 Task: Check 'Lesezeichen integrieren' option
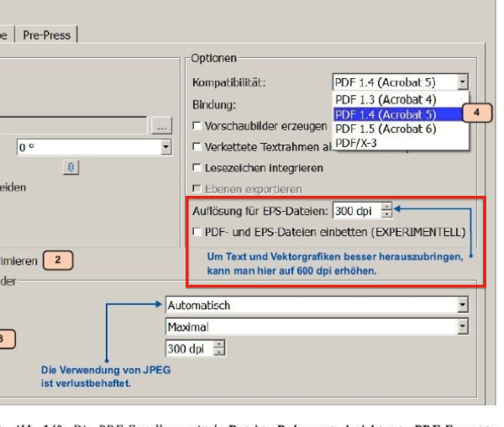point(197,168)
